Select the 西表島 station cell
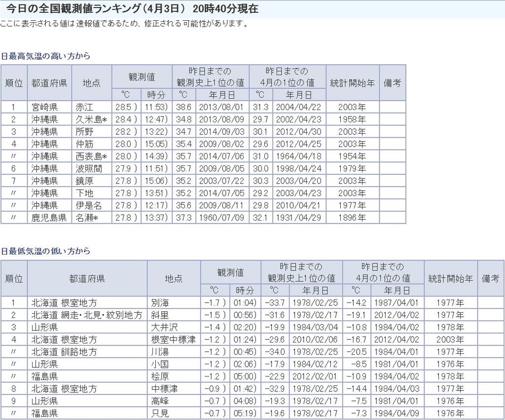Image resolution: width=505 pixels, height=420 pixels. coord(91,156)
